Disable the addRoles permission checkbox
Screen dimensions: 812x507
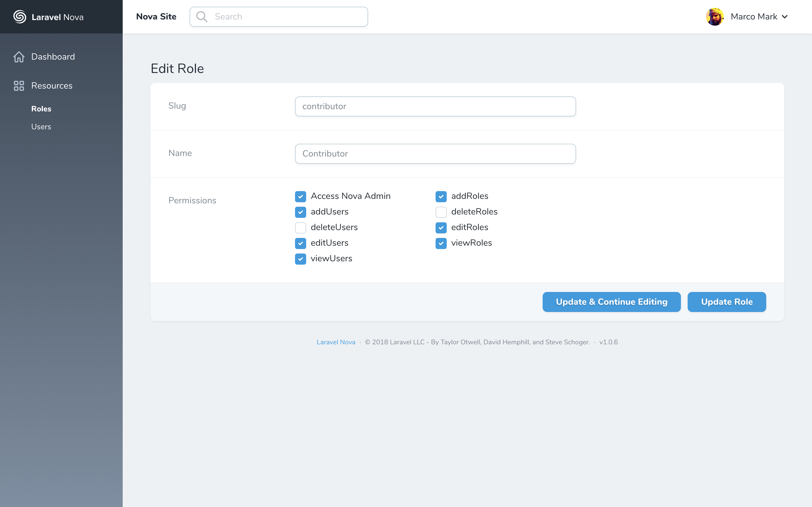tap(441, 196)
